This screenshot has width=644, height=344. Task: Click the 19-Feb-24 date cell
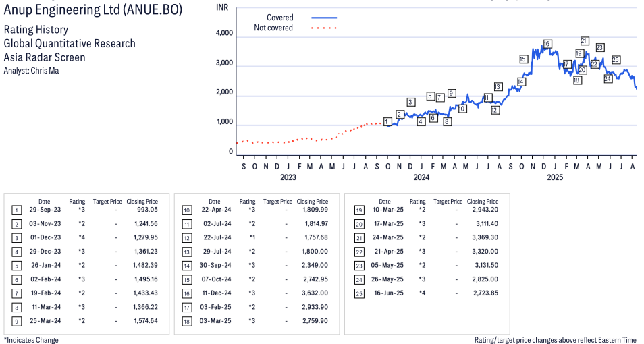(x=46, y=293)
